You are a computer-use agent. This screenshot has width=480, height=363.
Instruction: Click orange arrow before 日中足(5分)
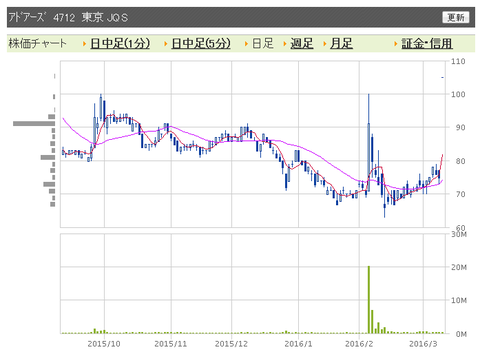(166, 44)
